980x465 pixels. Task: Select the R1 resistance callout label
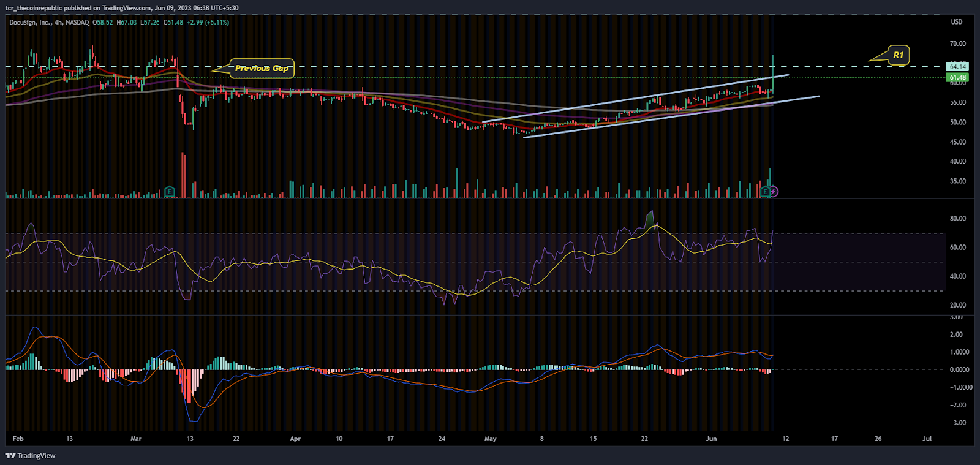(x=898, y=55)
